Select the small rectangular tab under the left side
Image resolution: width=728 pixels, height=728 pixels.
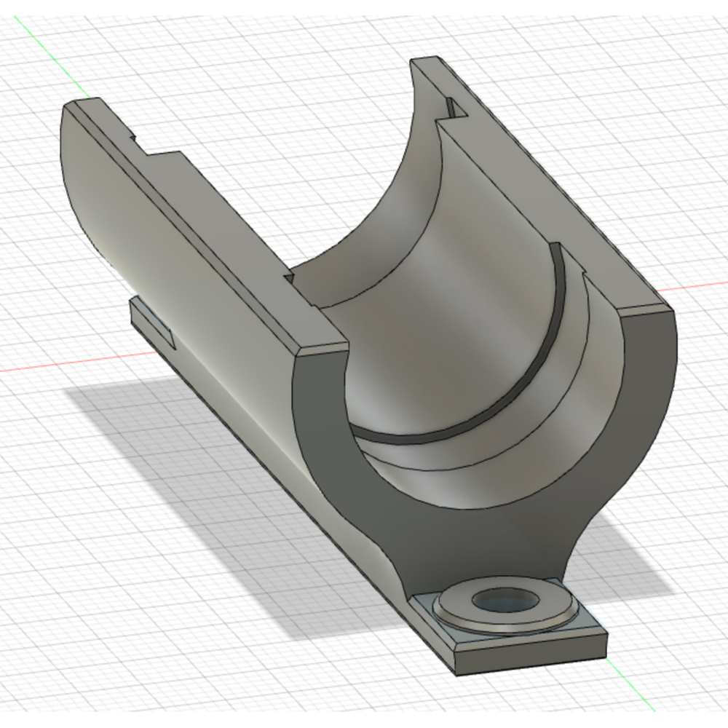152,323
